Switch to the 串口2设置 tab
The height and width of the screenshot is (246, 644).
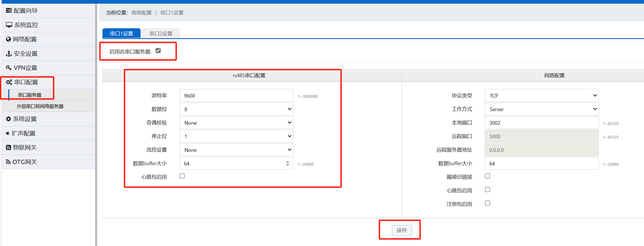161,33
